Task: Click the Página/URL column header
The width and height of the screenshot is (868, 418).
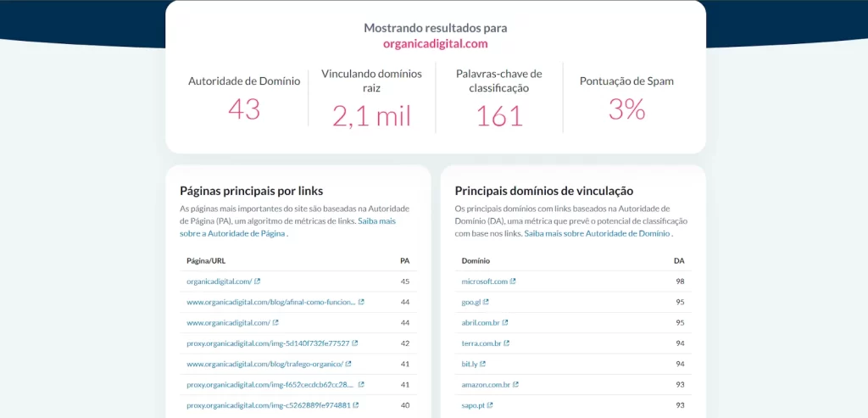Action: coord(206,260)
